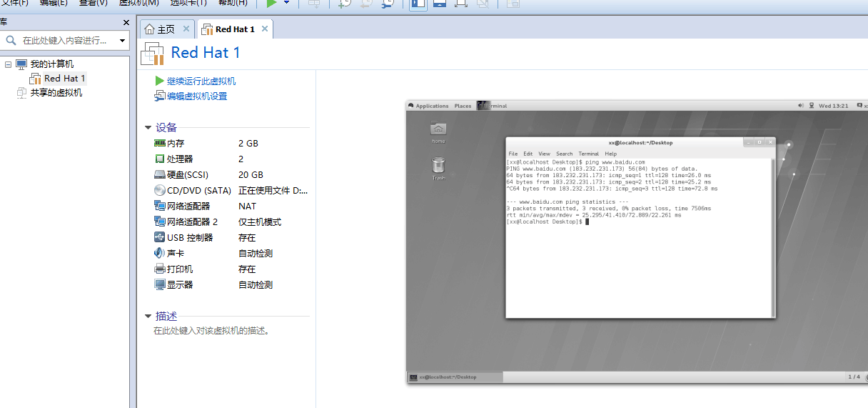868x408 pixels.
Task: Take a snapshot of this virtual machine
Action: point(345,4)
